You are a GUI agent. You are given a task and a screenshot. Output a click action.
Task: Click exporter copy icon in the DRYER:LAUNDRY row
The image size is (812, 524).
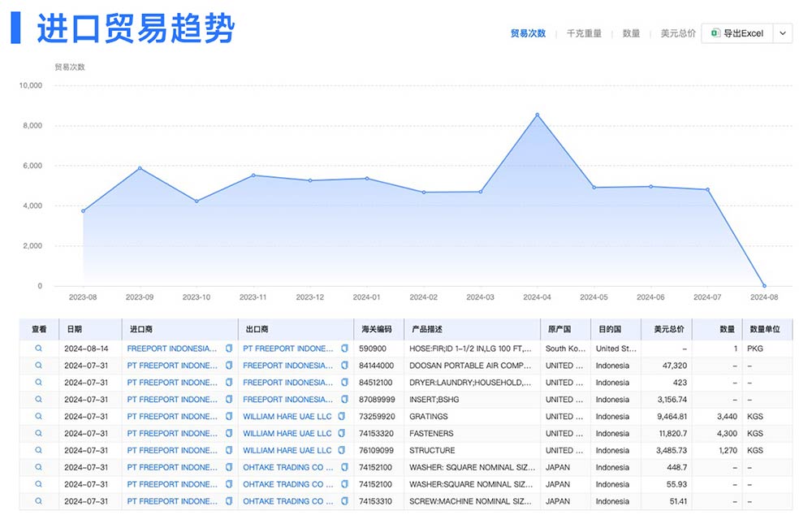point(344,383)
